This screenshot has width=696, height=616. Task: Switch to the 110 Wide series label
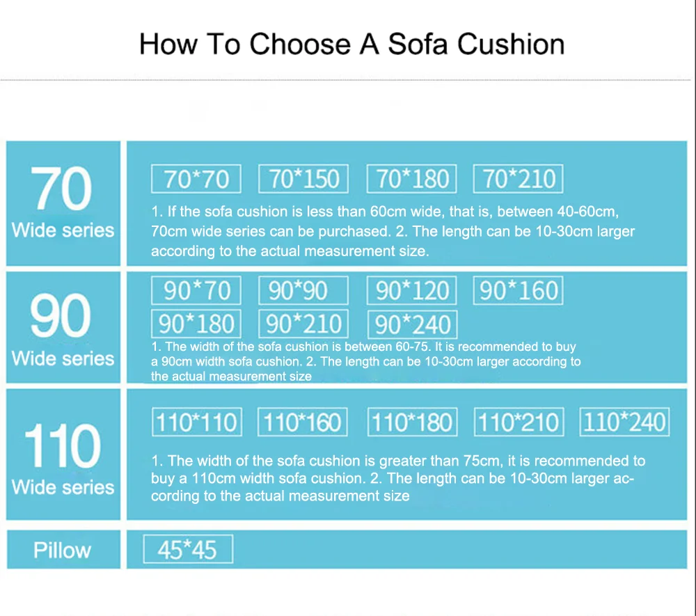tap(63, 455)
